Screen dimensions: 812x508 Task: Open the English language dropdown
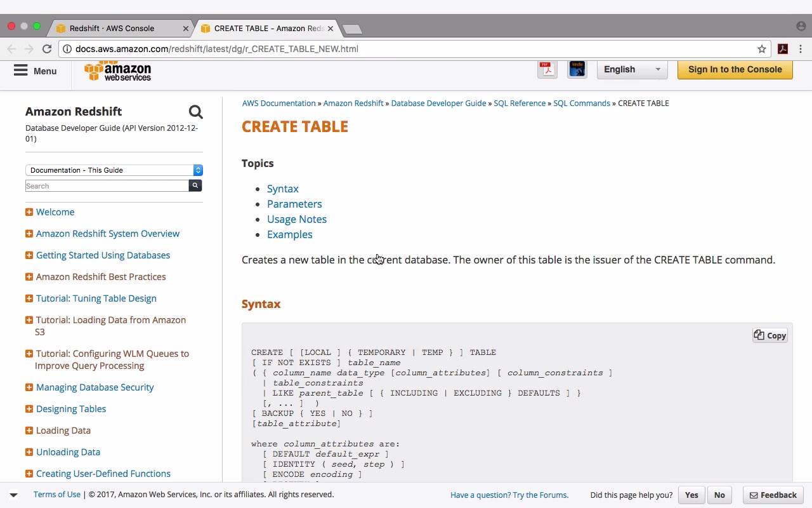point(632,69)
